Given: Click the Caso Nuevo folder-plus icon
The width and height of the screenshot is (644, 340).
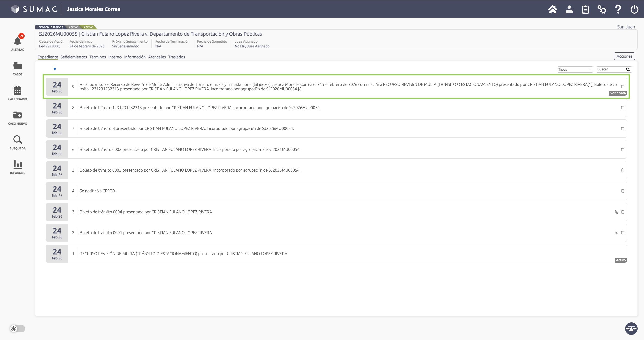Looking at the screenshot, I should 17,115.
